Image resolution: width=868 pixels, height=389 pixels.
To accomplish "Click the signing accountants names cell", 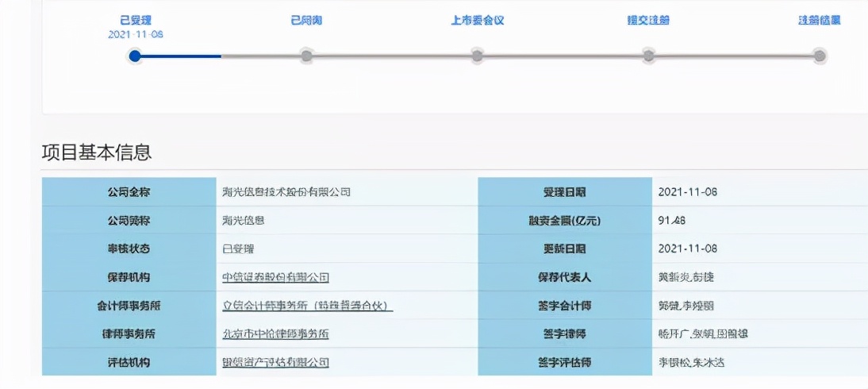I will pos(760,306).
